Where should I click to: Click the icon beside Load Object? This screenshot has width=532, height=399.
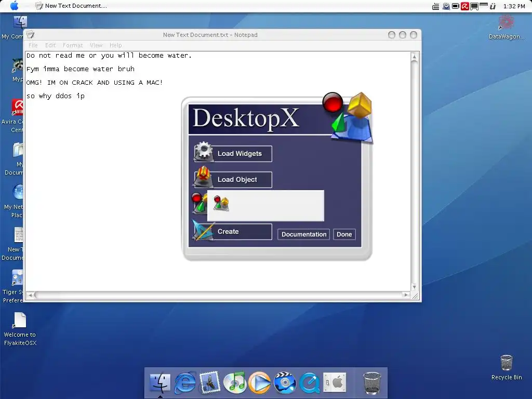pyautogui.click(x=203, y=177)
